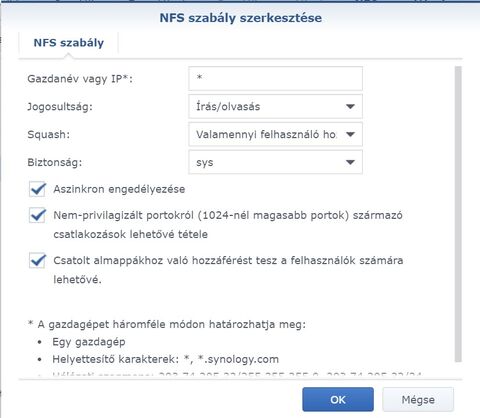Toggle the Nem-privilagizált portokról checkbox
Screen dimensions: 480x418
coord(37,215)
